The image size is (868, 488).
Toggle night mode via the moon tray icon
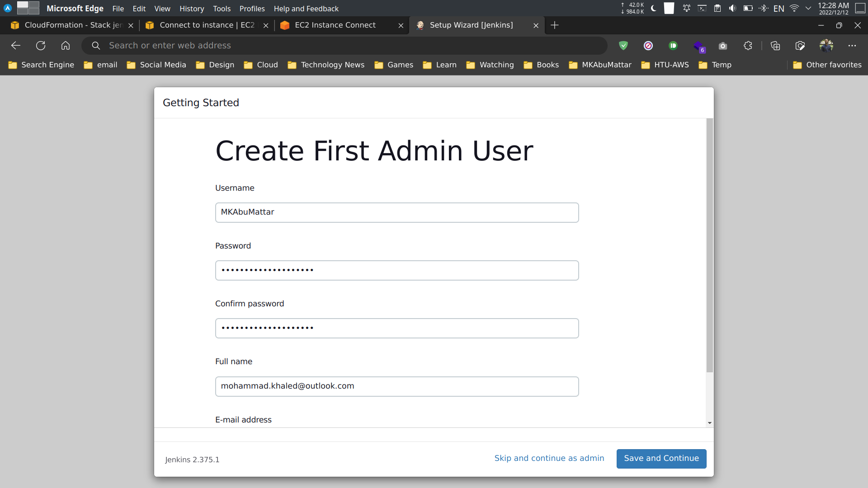[x=654, y=8]
